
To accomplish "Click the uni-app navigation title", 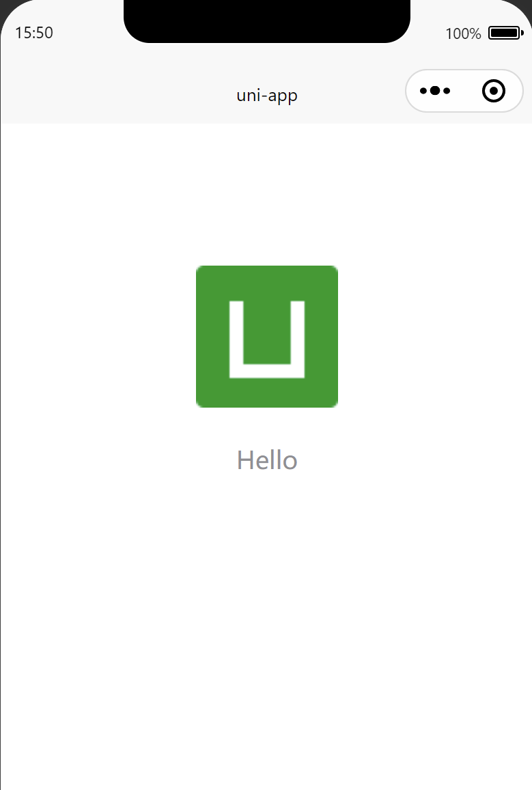I will click(x=267, y=95).
